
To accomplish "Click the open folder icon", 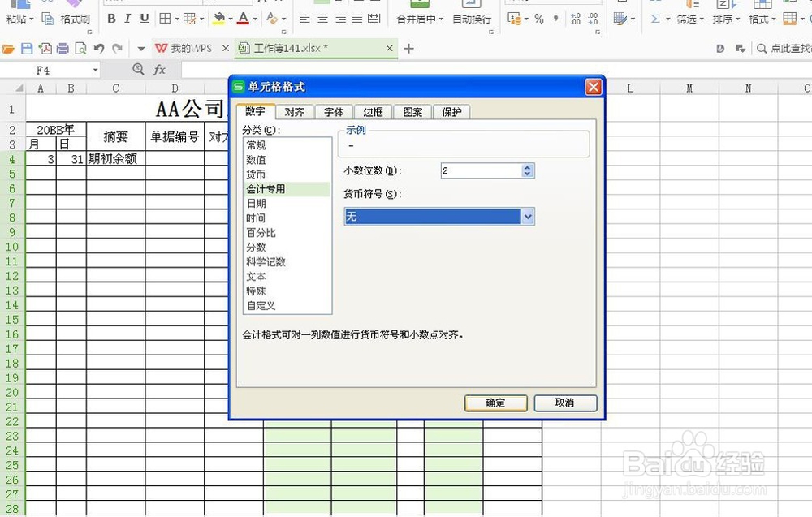I will click(x=8, y=49).
